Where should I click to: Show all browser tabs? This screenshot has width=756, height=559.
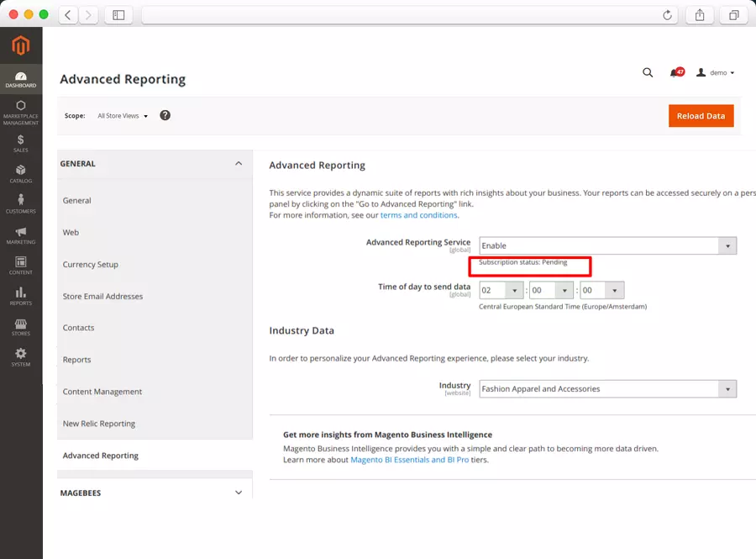click(x=734, y=15)
